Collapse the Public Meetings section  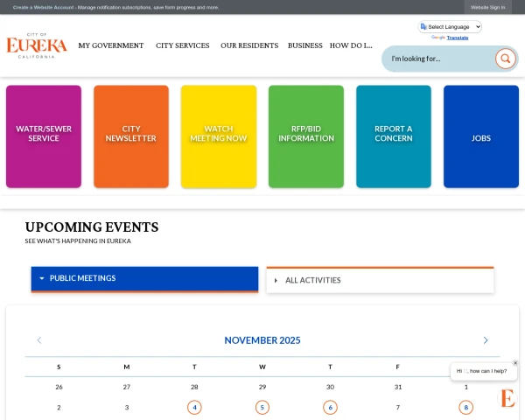click(x=144, y=278)
